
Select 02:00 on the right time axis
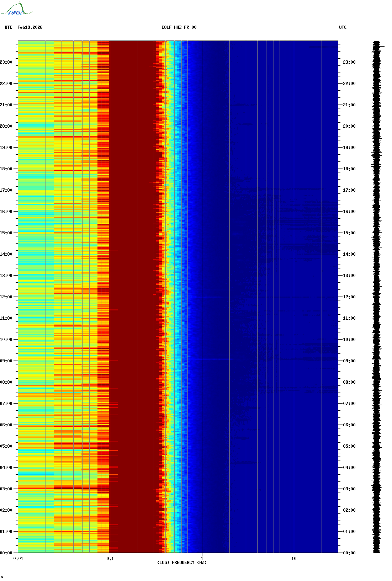point(349,510)
